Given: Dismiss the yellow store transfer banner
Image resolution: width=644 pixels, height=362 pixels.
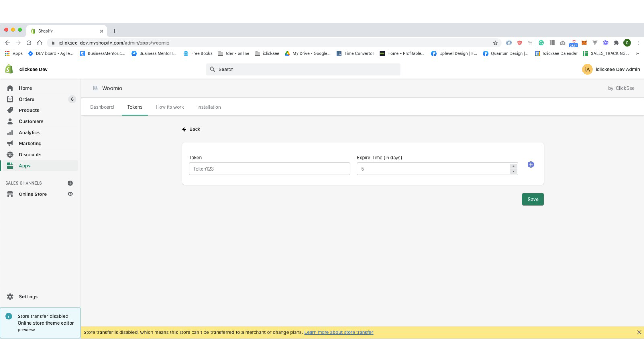Looking at the screenshot, I should tap(639, 332).
